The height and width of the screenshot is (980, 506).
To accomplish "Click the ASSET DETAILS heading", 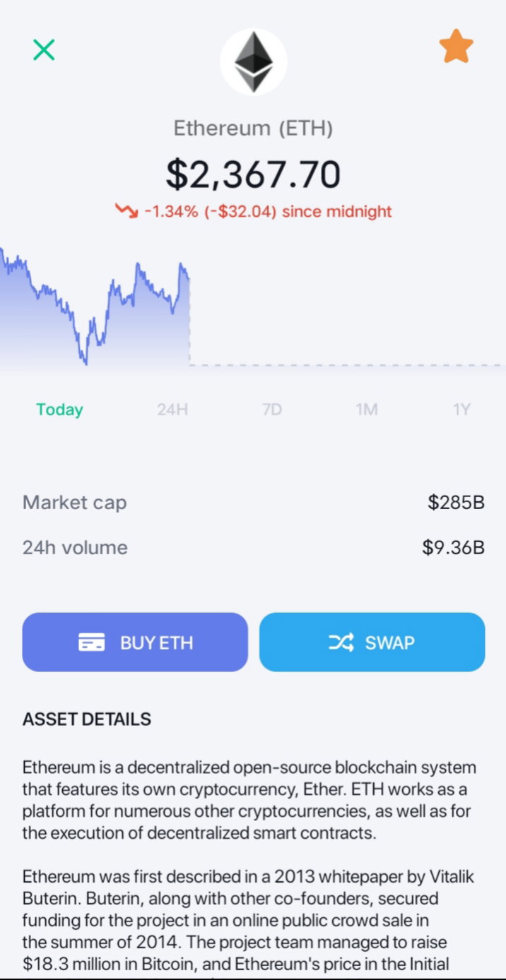I will pyautogui.click(x=87, y=719).
